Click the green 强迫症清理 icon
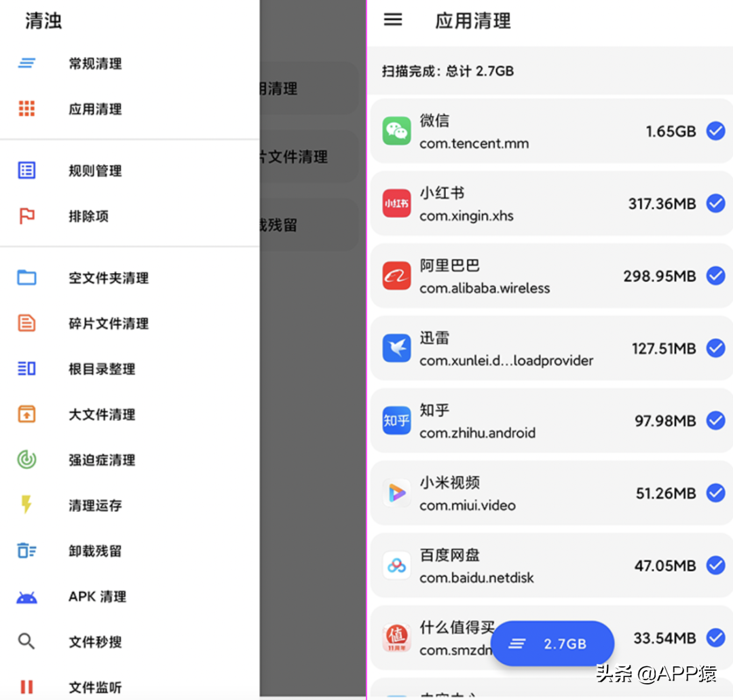 tap(26, 460)
